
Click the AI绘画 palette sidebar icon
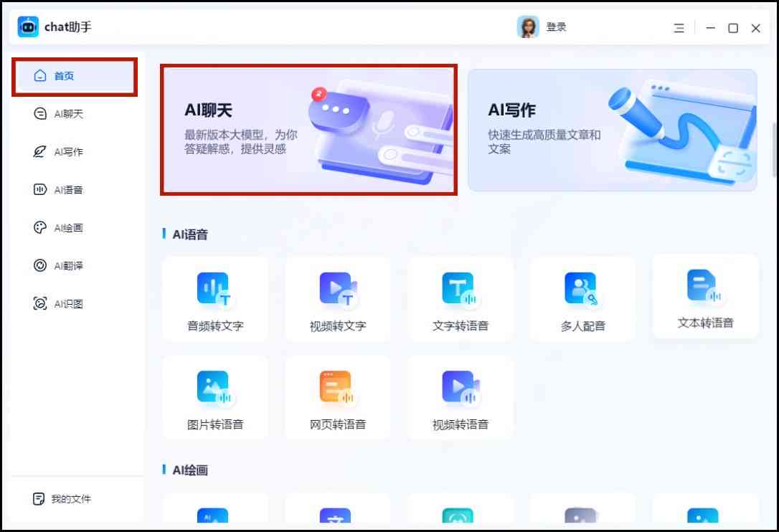[39, 227]
